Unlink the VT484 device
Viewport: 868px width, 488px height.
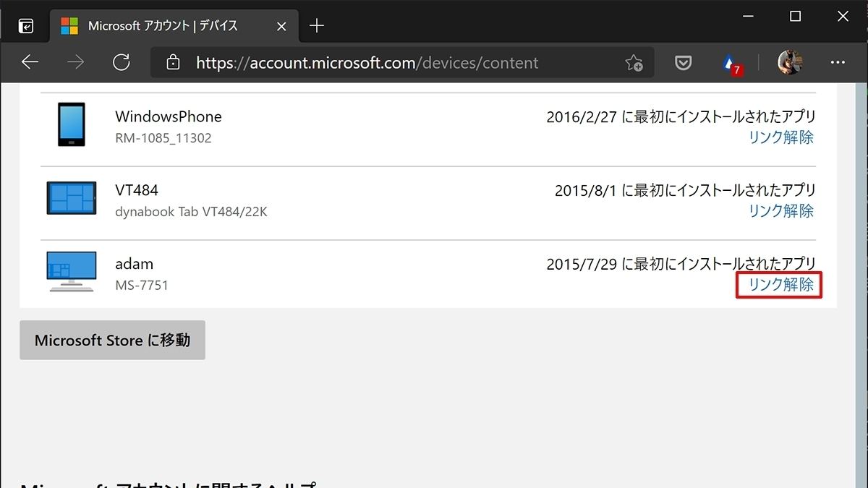[x=781, y=210]
